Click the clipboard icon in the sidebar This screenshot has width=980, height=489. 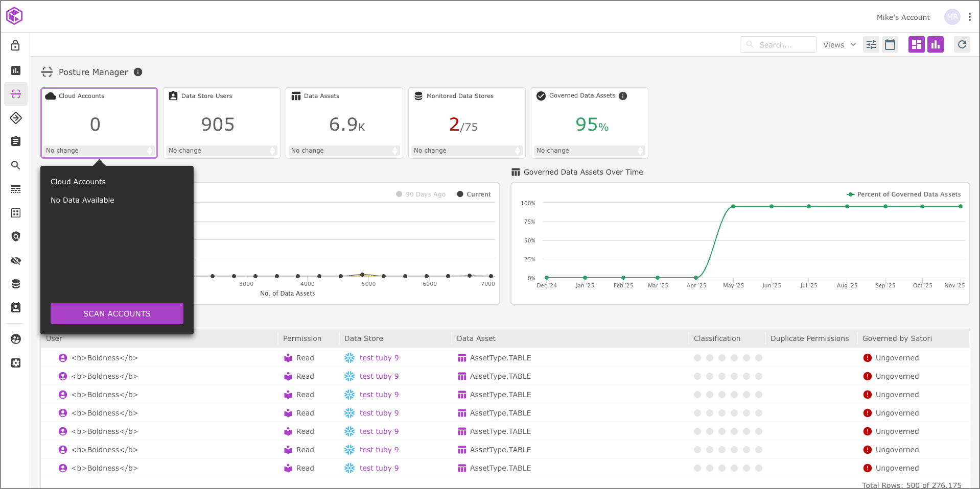pyautogui.click(x=16, y=141)
